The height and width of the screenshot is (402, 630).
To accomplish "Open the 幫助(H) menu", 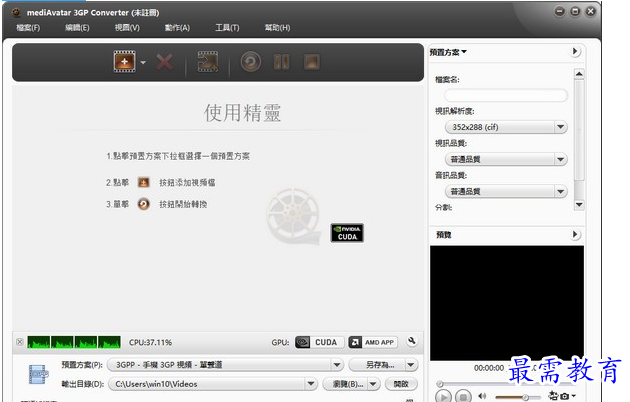I will (277, 28).
